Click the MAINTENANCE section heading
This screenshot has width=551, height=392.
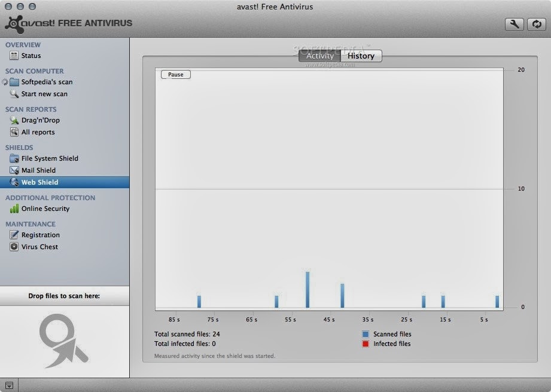click(31, 224)
